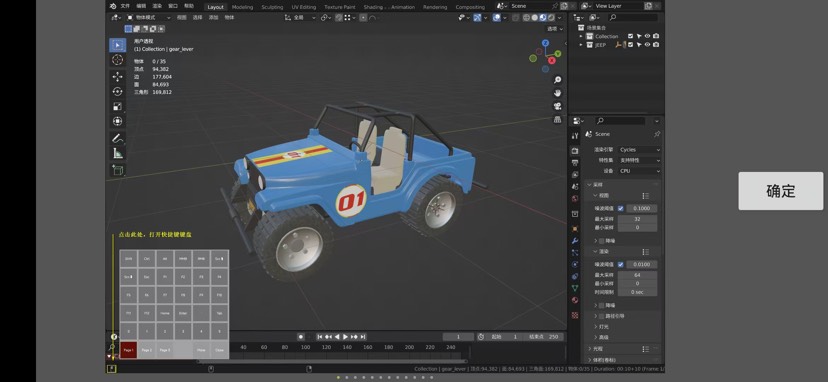The width and height of the screenshot is (828, 382).
Task: Click Page 2 on the shortcut keyboard
Action: coord(147,350)
